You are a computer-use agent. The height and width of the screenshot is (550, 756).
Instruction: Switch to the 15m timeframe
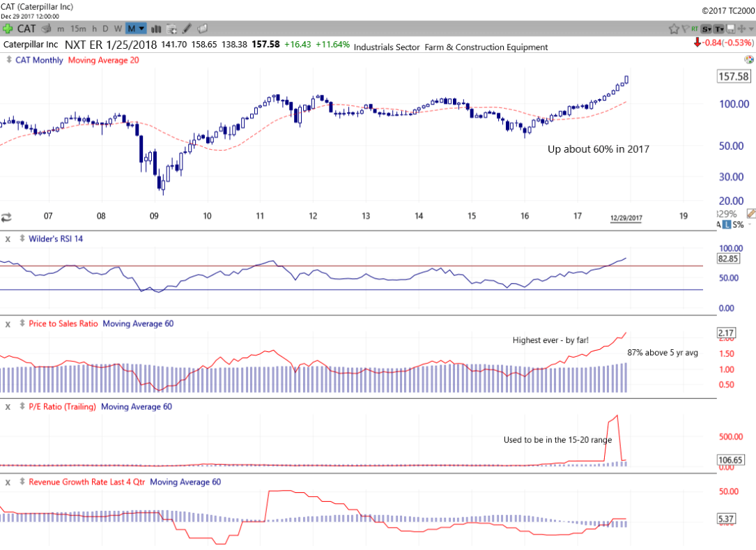[x=78, y=29]
